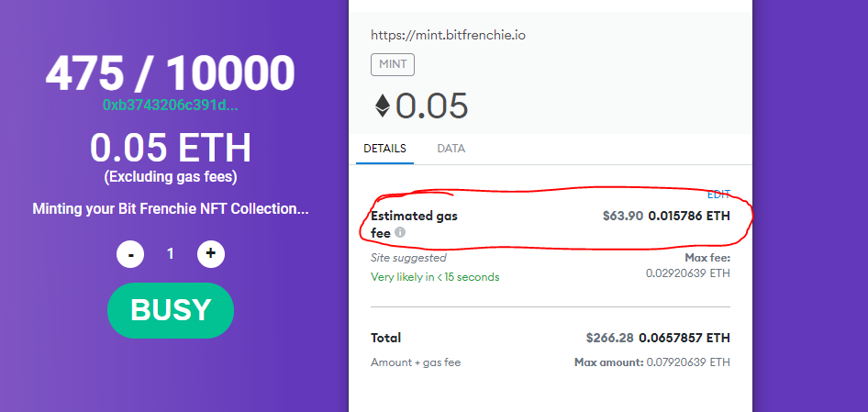This screenshot has height=412, width=868.
Task: Click the Estimated gas fee label
Action: click(x=414, y=225)
